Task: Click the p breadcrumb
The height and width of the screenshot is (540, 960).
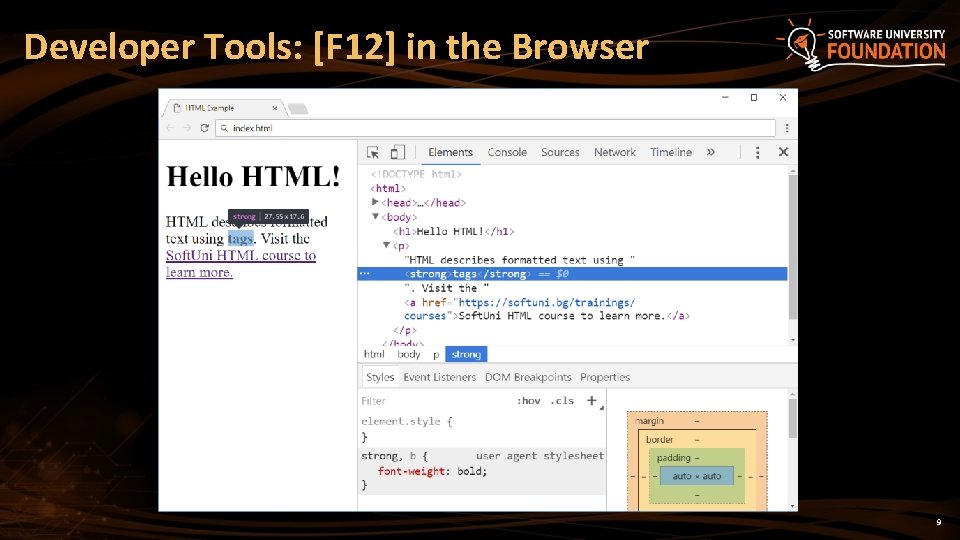Action: point(436,354)
